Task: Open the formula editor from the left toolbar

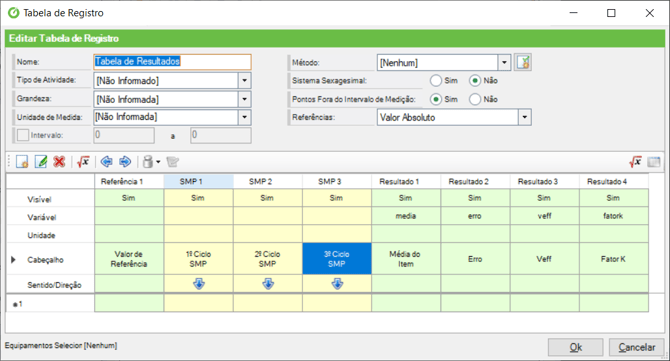Action: point(83,162)
